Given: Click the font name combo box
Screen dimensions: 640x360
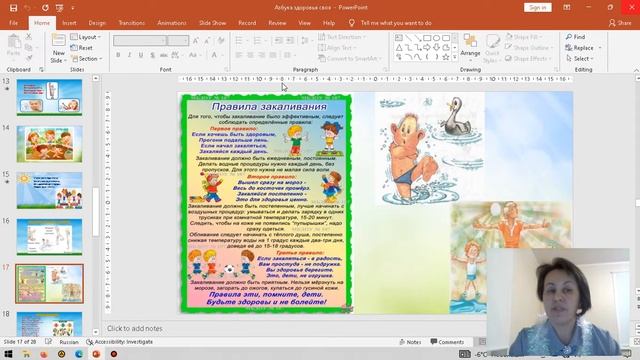Looking at the screenshot, I should pyautogui.click(x=139, y=41).
